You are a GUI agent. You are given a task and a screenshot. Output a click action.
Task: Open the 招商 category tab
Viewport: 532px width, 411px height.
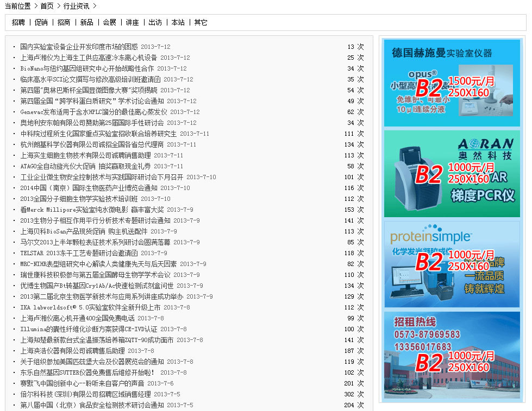[x=64, y=22]
